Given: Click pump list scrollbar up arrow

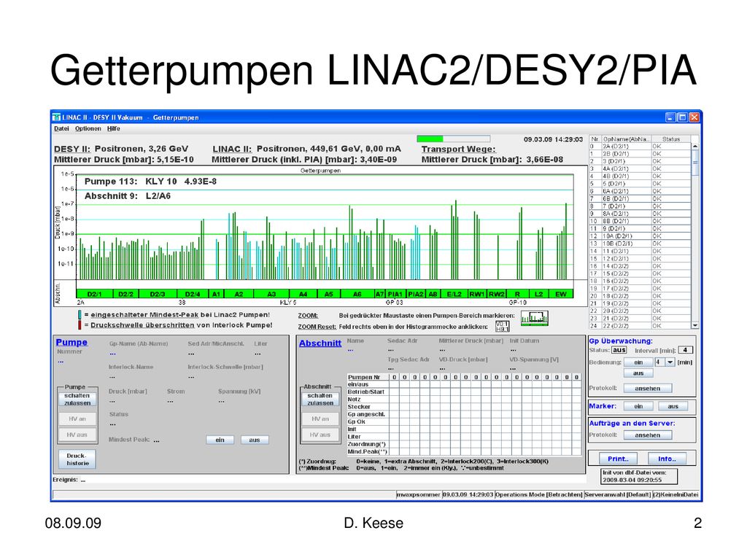Looking at the screenshot, I should tap(695, 147).
